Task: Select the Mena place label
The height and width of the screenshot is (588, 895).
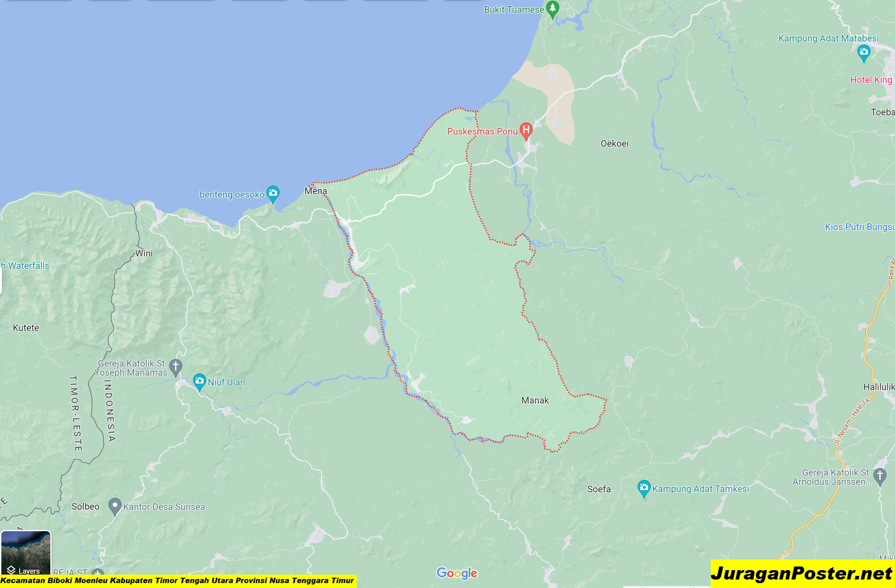Action: point(315,191)
